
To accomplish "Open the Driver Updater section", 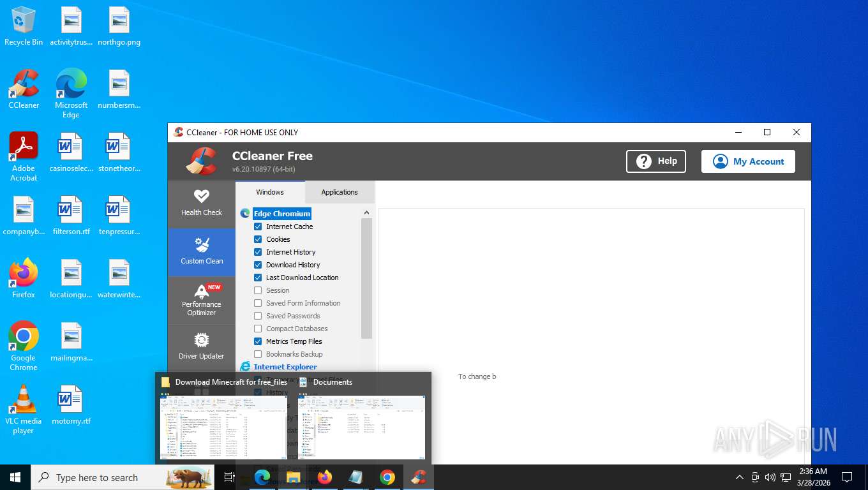I will [202, 346].
